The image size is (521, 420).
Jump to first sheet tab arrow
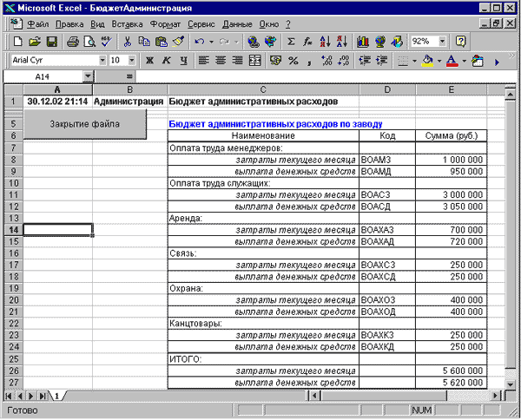click(9, 396)
